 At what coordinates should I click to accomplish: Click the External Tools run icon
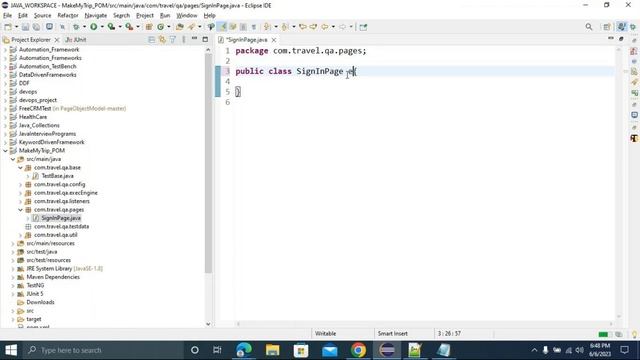[129, 27]
